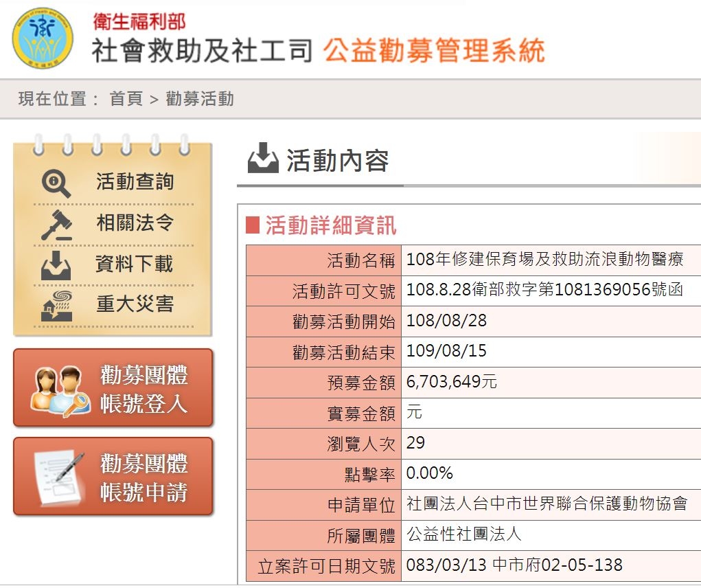Click the 衛生福利部 title text
The width and height of the screenshot is (701, 588).
pyautogui.click(x=139, y=21)
